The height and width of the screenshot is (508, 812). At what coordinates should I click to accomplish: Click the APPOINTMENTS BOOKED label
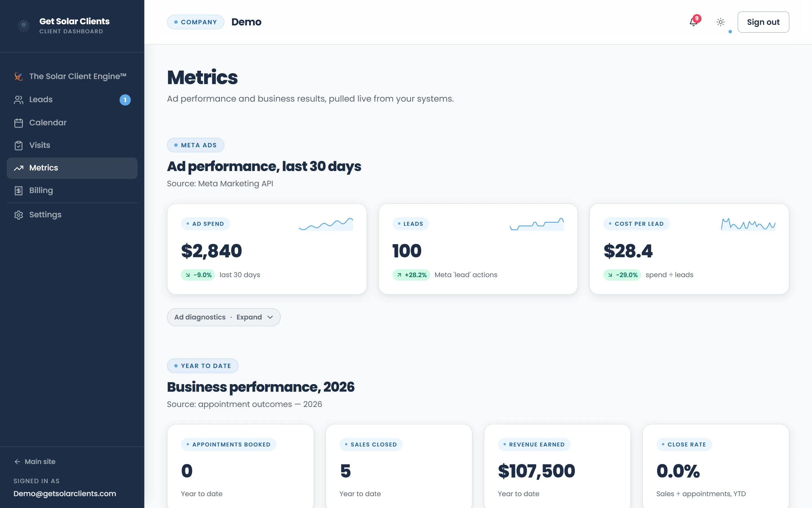click(x=228, y=444)
